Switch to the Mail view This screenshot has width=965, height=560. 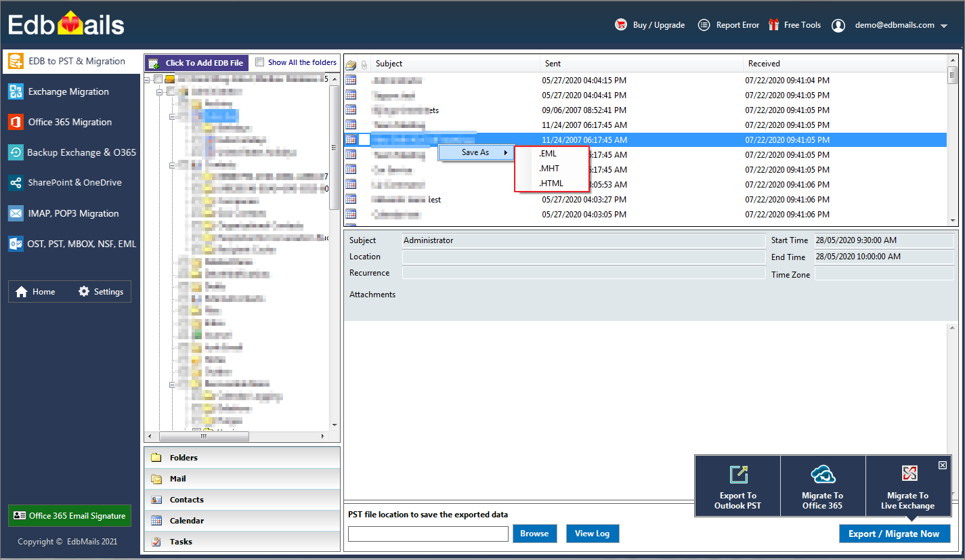point(242,479)
